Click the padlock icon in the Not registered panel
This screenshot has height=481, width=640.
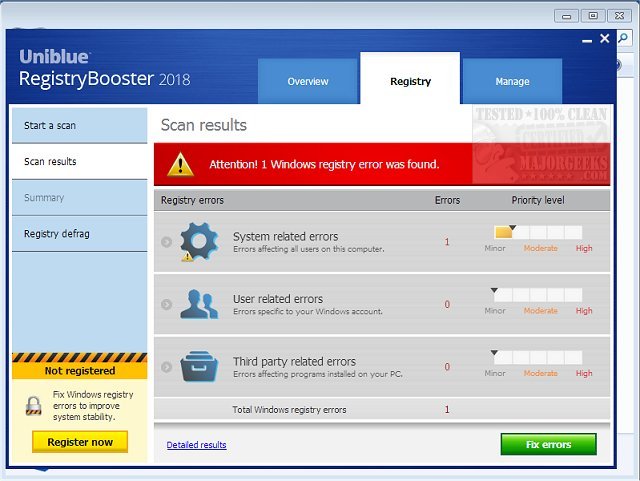33,406
